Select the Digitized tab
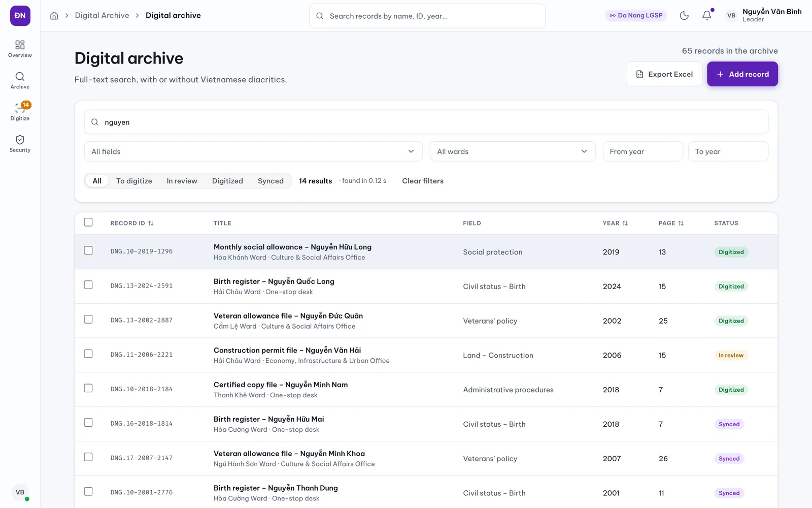This screenshot has width=812, height=508. point(227,181)
